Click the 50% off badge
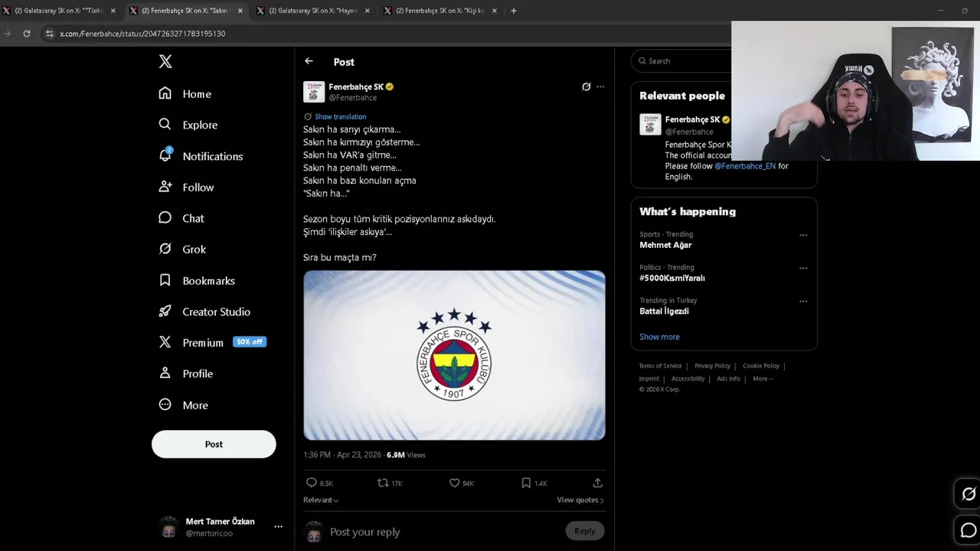Image resolution: width=980 pixels, height=551 pixels. 250,342
